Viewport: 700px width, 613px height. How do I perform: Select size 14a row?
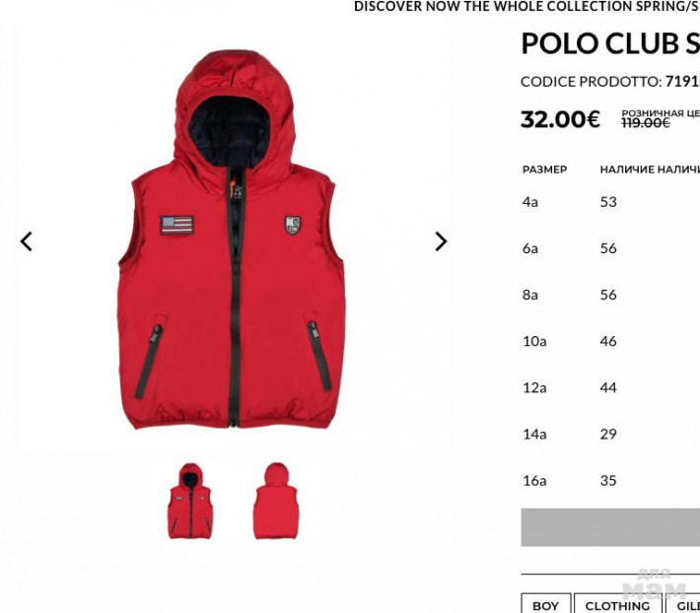(x=610, y=434)
